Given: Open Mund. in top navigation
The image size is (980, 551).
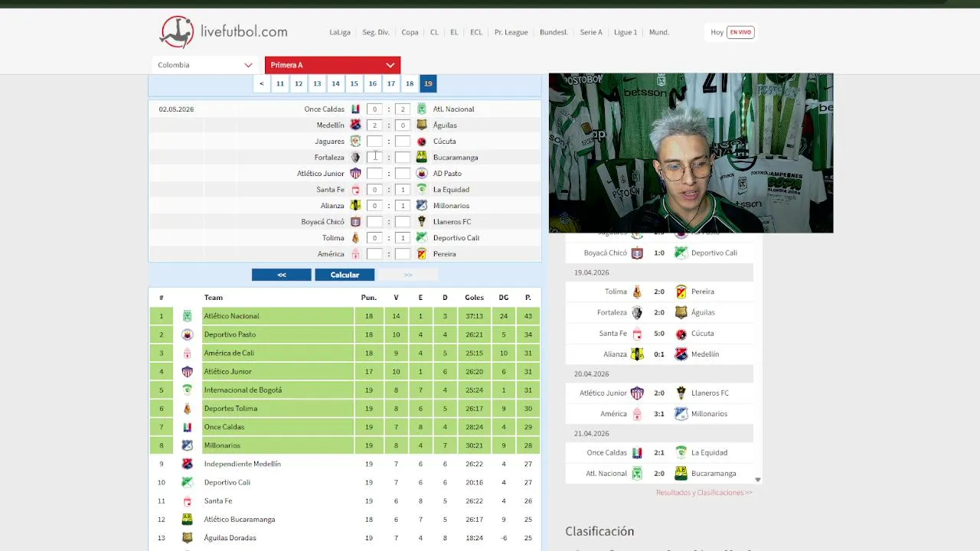Looking at the screenshot, I should 659,32.
